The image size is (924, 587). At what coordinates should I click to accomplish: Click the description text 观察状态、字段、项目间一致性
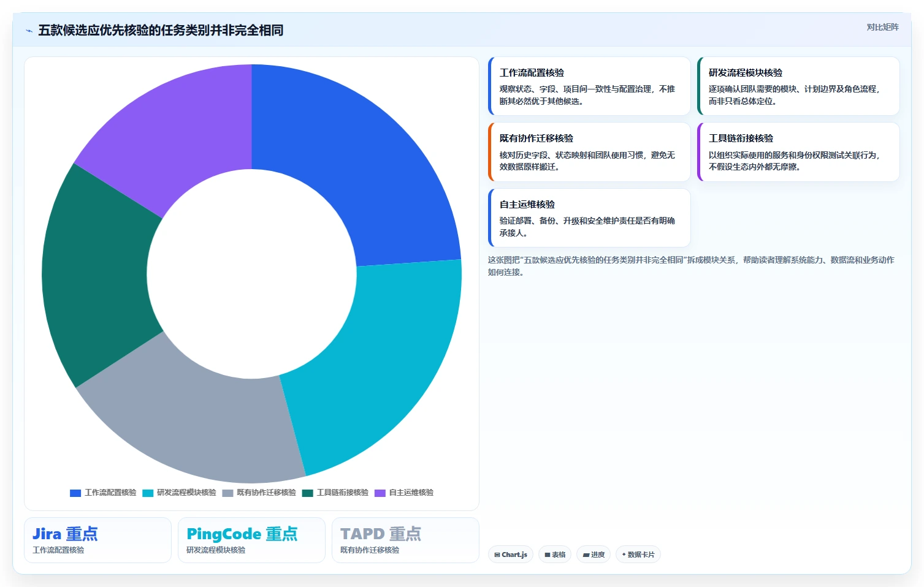point(587,95)
